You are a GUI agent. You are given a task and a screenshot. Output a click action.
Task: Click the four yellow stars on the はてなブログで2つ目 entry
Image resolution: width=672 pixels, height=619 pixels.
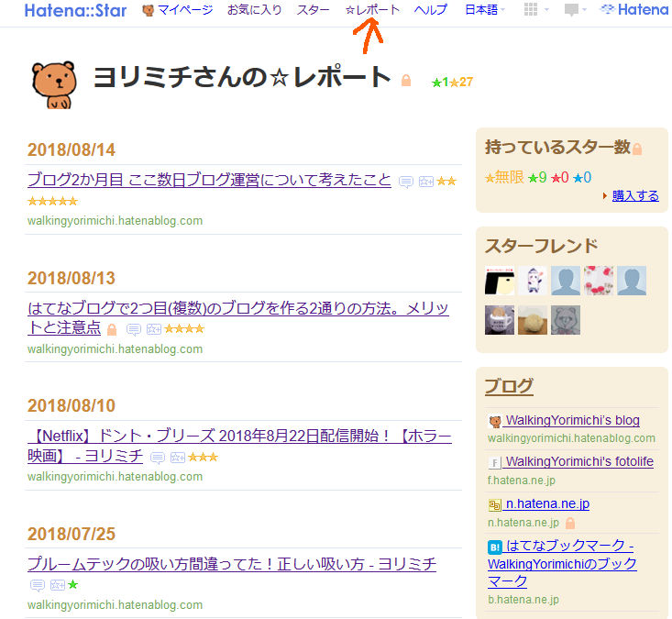[x=184, y=329]
